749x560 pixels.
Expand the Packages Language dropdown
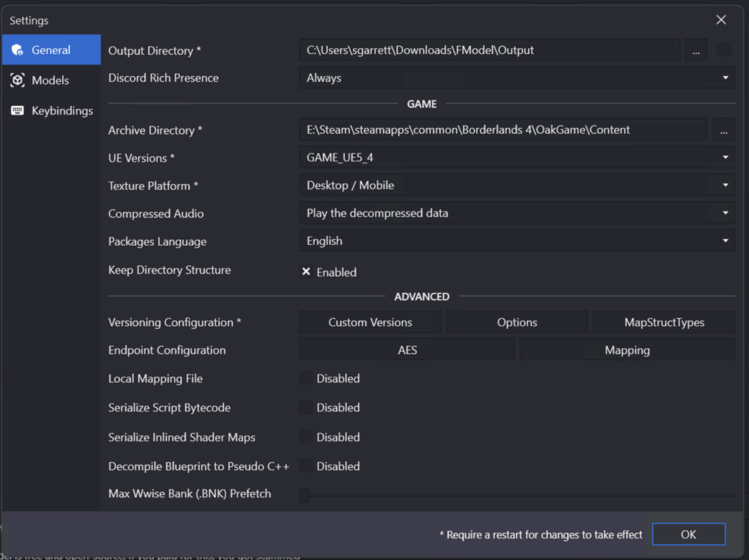coord(516,241)
